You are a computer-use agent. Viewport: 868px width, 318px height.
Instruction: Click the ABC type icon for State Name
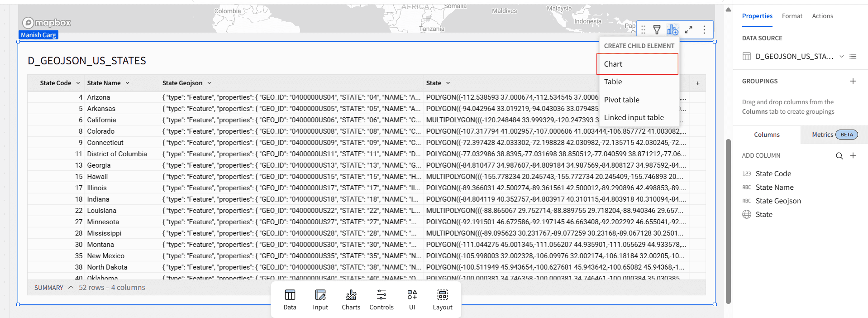pos(747,187)
